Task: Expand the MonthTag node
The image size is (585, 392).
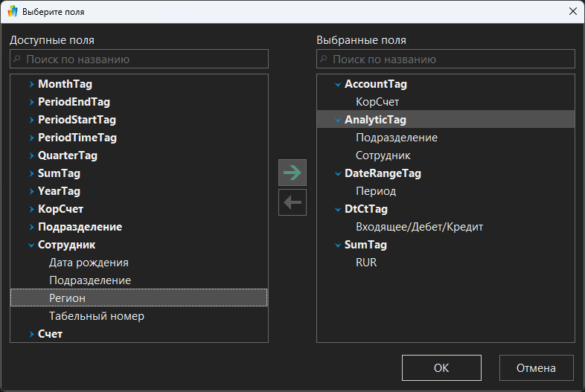Action: point(31,85)
